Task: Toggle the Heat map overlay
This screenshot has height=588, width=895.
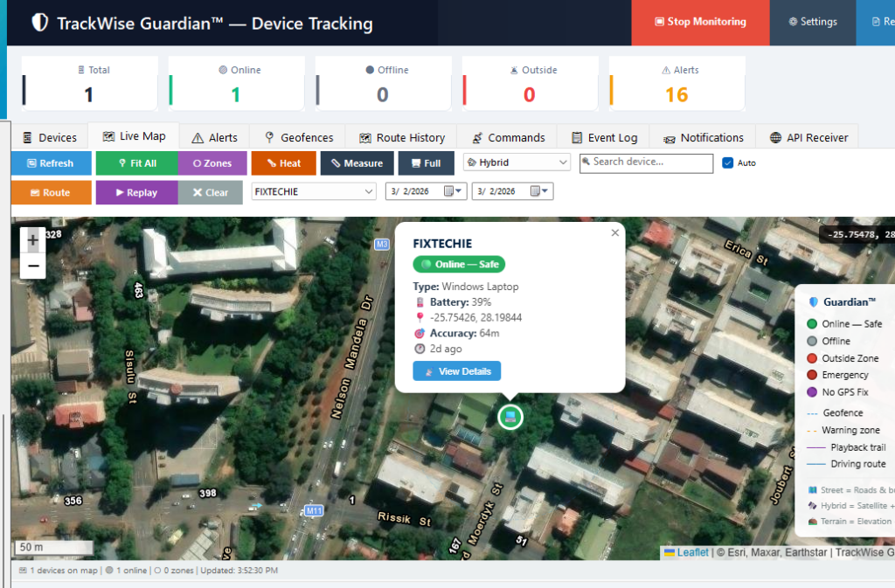Action: click(x=284, y=163)
